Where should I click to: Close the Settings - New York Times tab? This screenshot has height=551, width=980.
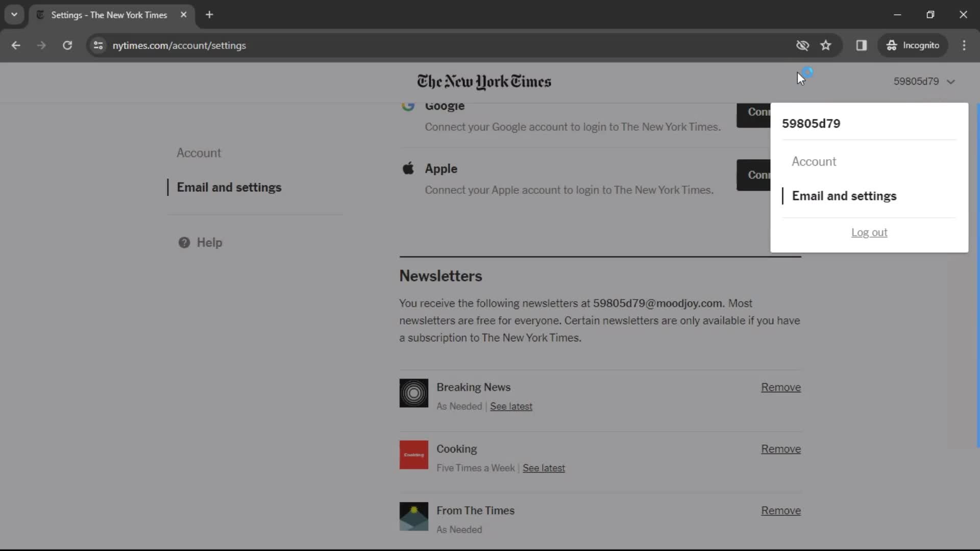pos(184,15)
